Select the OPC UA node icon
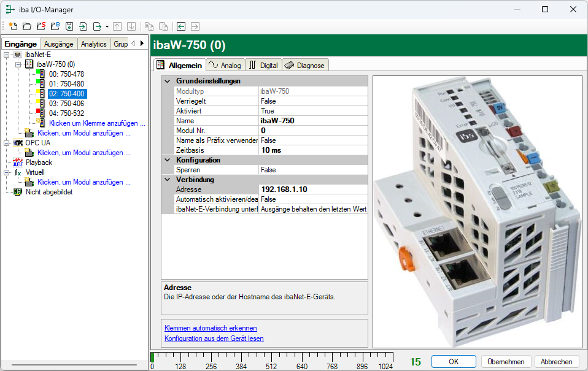Viewport: 588px width, 371px height. [x=18, y=143]
